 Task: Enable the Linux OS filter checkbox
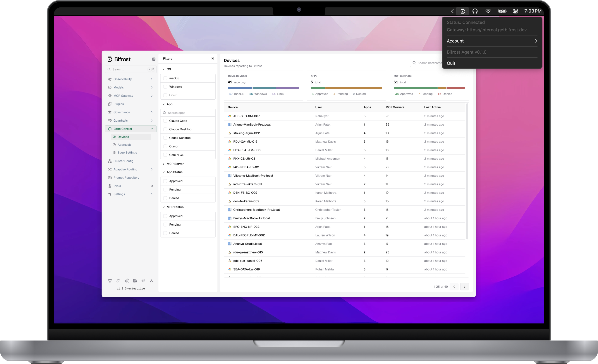(165, 95)
